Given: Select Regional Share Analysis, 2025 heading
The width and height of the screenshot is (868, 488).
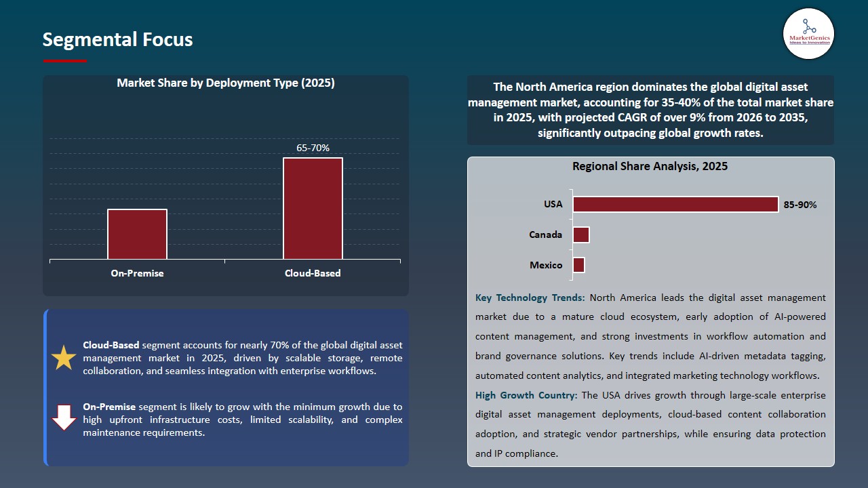Looking at the screenshot, I should point(650,166).
